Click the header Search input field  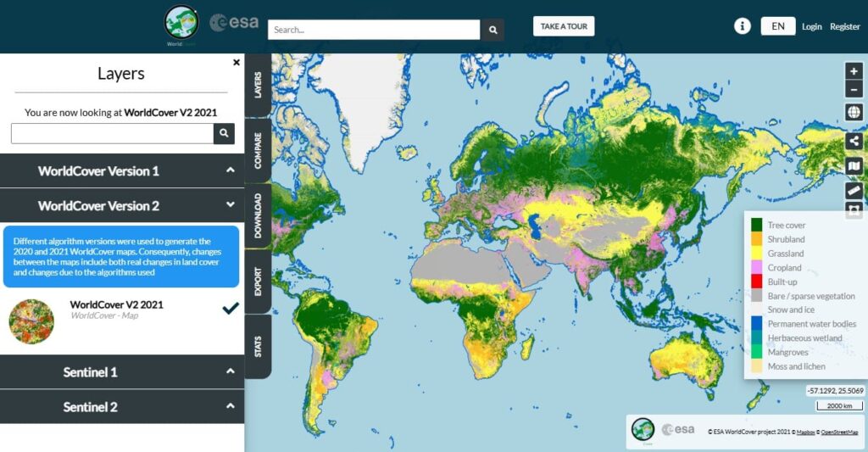click(x=374, y=30)
